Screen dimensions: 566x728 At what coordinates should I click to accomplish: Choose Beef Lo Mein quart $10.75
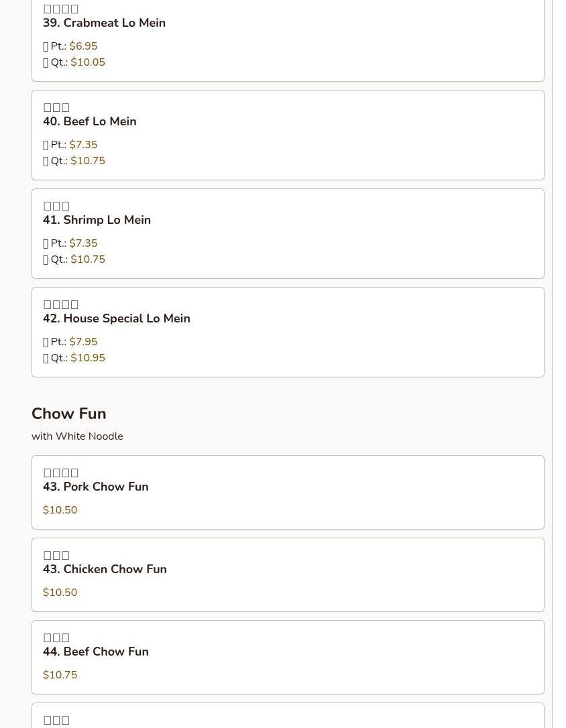pos(87,161)
